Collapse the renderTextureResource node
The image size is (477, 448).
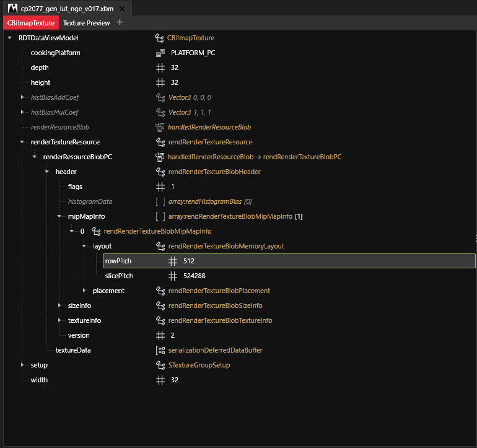[23, 143]
